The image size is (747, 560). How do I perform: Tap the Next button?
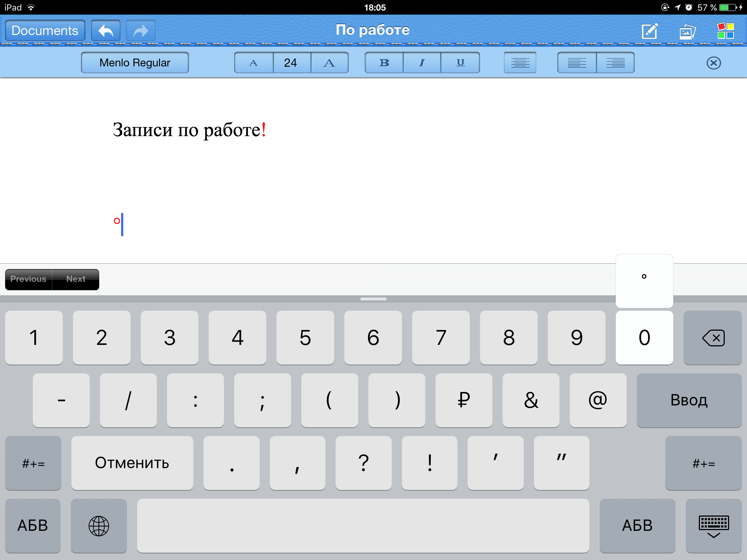coord(76,279)
